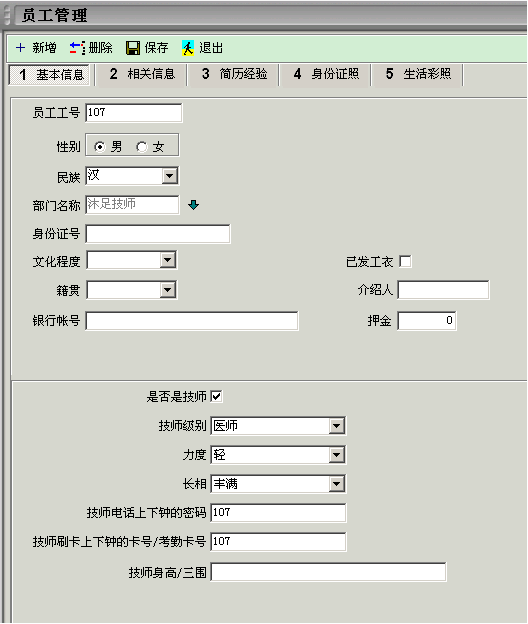Expand the 技师级别 dropdown
Viewport: 528px width, 624px height.
tap(337, 426)
